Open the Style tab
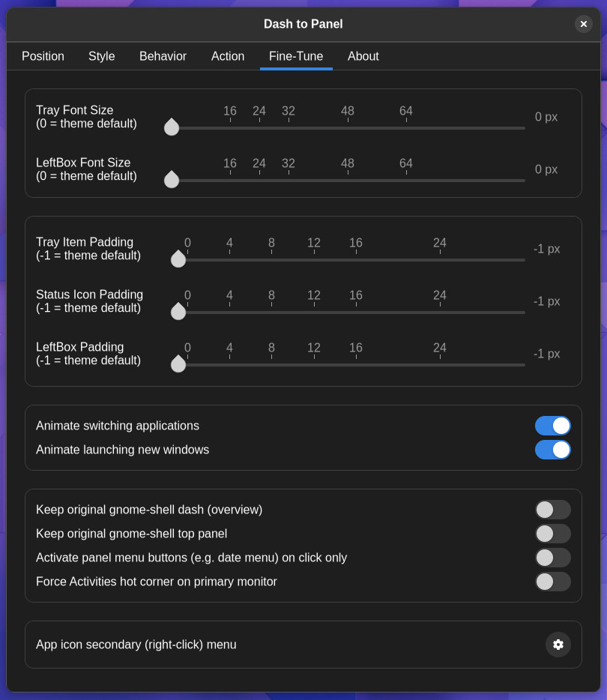This screenshot has width=607, height=700. pos(102,56)
